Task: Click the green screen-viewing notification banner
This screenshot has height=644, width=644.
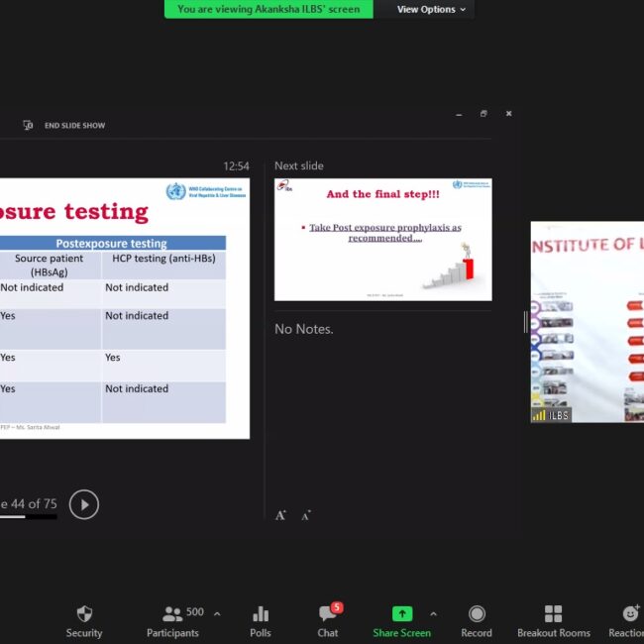Action: [x=268, y=10]
